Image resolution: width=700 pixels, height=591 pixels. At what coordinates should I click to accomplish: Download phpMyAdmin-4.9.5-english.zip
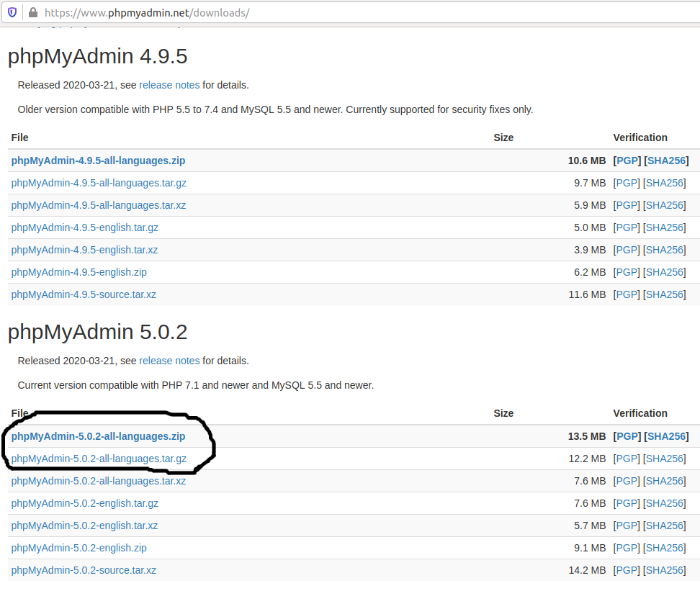click(x=78, y=272)
